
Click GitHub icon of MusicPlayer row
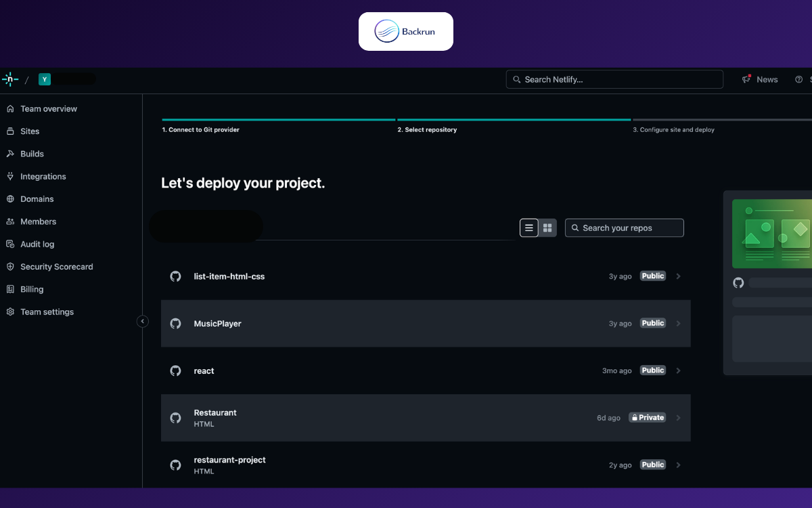coord(175,324)
